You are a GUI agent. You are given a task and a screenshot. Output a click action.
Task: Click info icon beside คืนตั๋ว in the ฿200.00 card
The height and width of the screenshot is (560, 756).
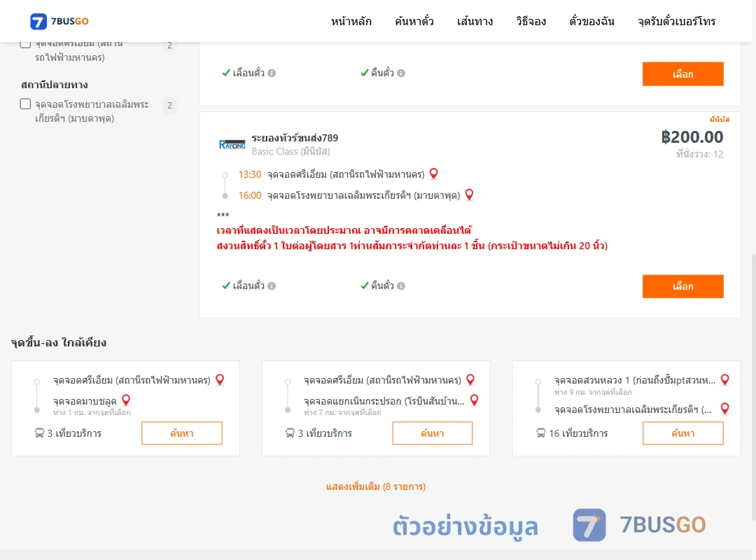401,286
